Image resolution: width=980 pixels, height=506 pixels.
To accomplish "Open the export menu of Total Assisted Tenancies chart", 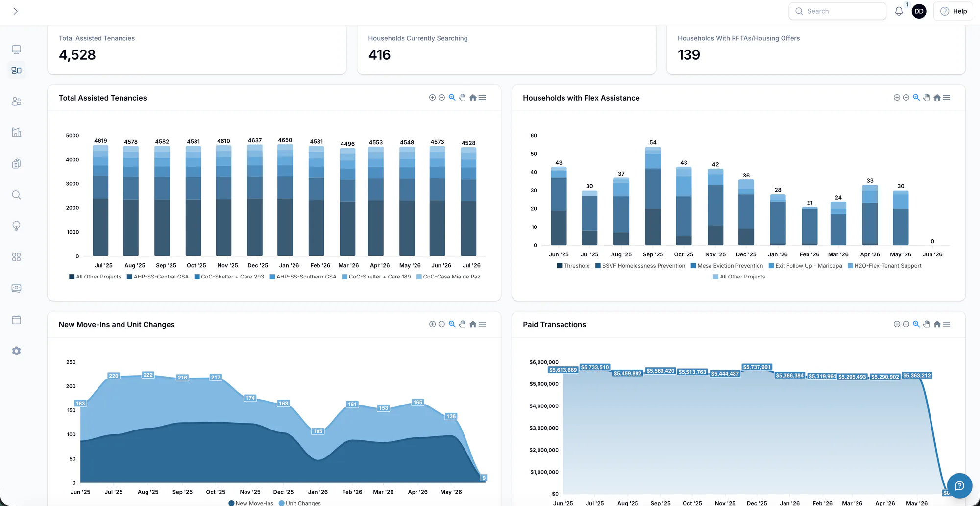I will click(x=482, y=98).
